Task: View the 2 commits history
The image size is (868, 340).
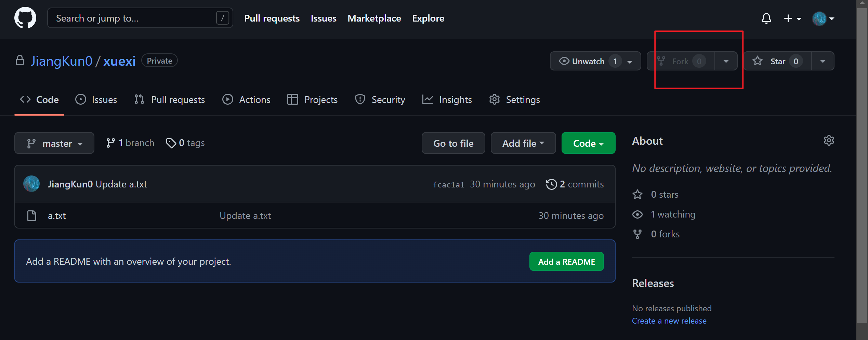Action: [575, 184]
